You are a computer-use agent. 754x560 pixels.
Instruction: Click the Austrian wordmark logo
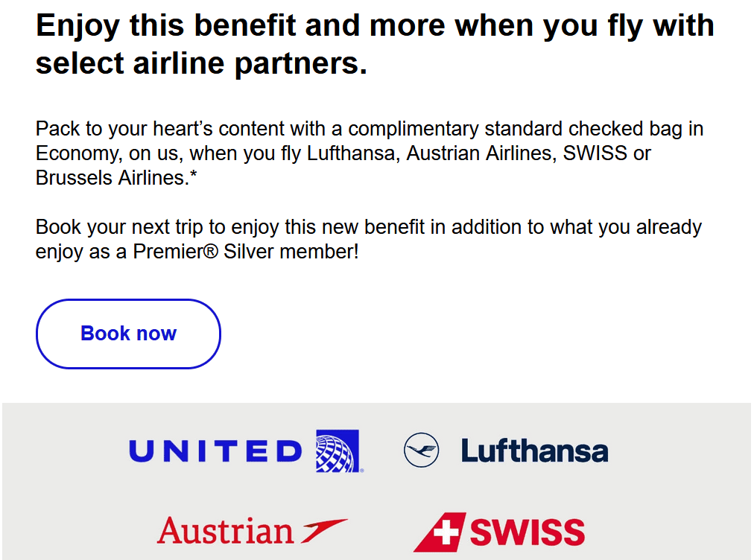pos(226,531)
